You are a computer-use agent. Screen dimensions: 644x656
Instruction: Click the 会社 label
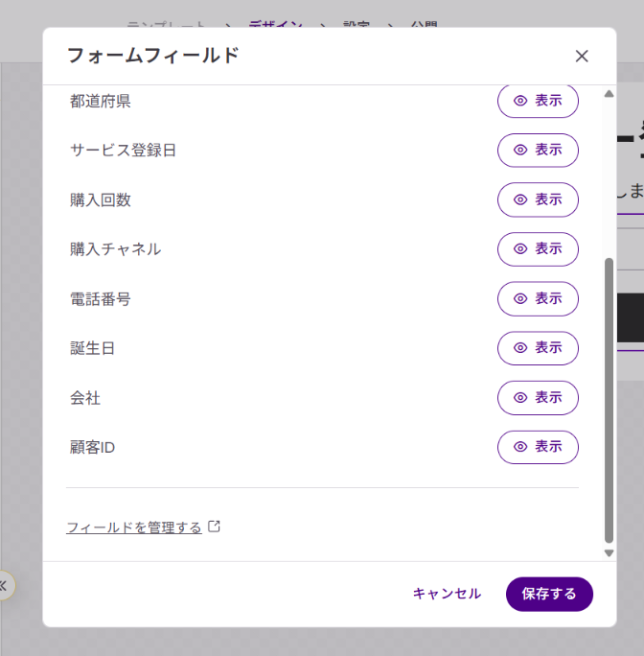coord(85,398)
